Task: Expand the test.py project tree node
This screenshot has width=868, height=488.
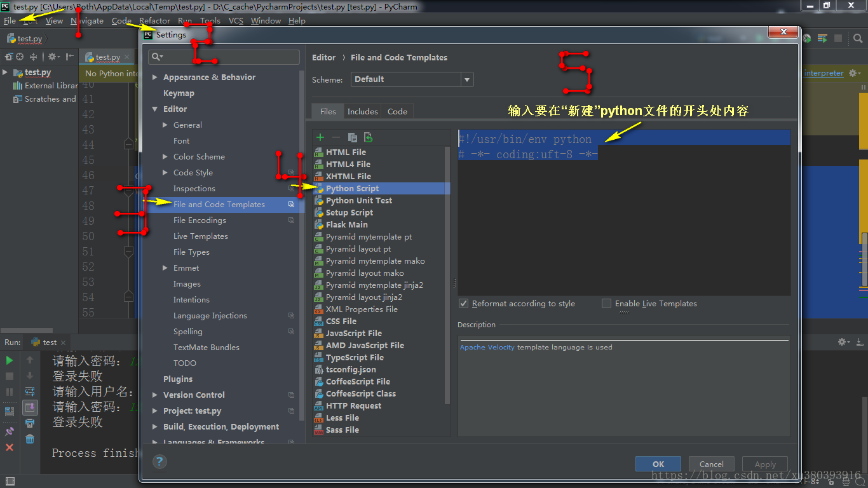Action: [5, 72]
